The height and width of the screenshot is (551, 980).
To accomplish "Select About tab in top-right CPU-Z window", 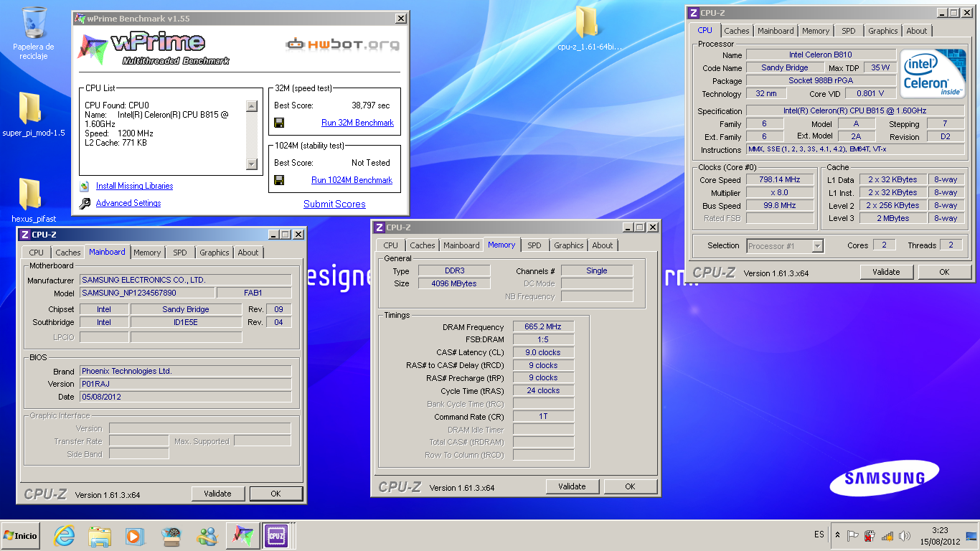I will click(x=916, y=31).
